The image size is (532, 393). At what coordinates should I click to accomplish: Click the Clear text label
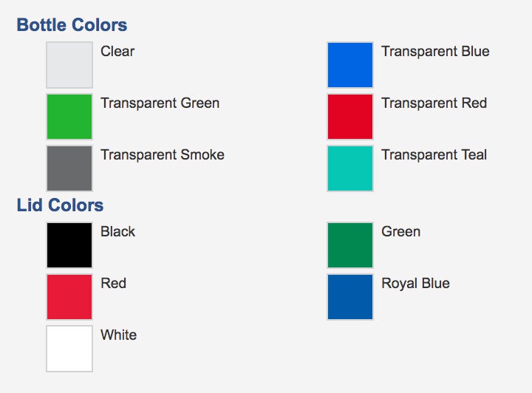[117, 52]
